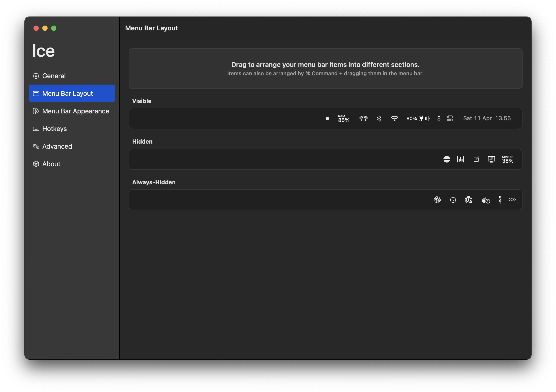Click the Time Machine clock icon
The height and width of the screenshot is (392, 556).
coord(453,200)
